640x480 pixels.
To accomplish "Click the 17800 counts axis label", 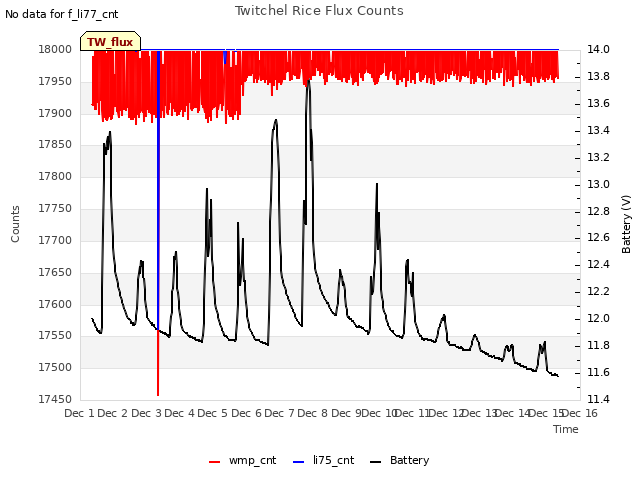I will pos(55,176).
